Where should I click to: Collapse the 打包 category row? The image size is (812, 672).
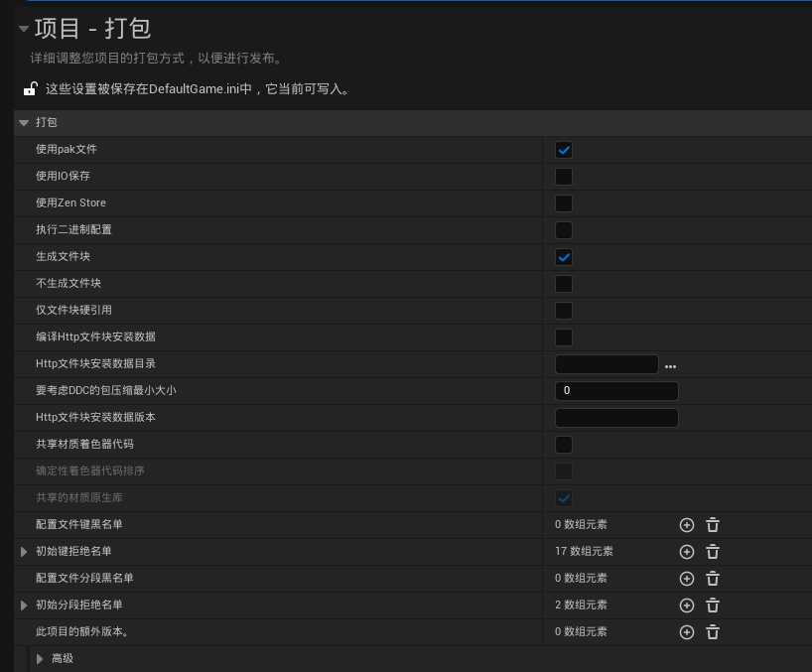(x=24, y=122)
